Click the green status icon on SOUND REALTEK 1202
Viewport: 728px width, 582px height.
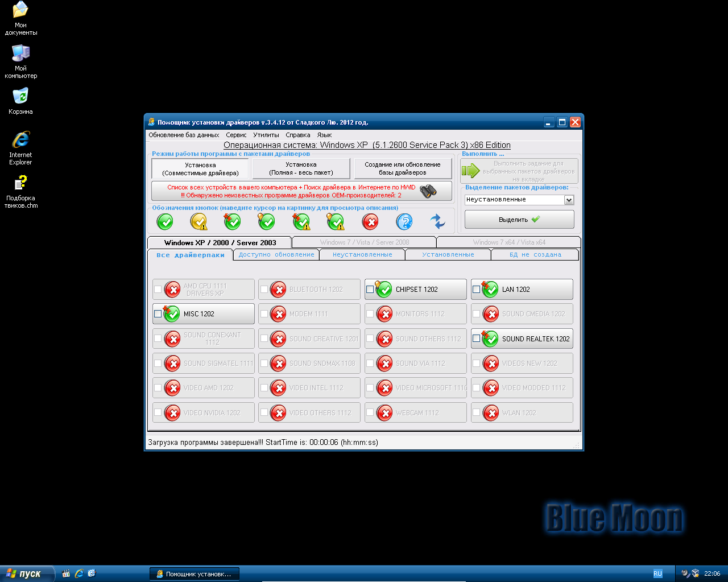point(490,339)
